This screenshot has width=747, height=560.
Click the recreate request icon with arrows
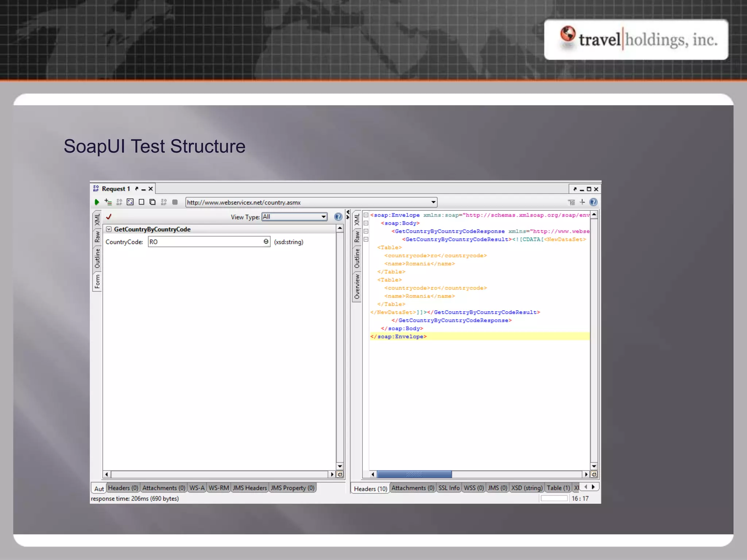(x=130, y=202)
